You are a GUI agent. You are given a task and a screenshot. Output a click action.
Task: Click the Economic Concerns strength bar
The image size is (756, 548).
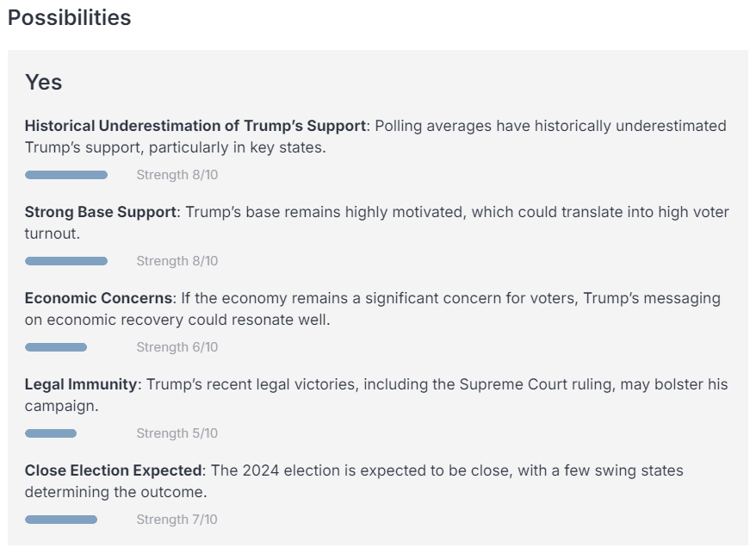point(56,347)
